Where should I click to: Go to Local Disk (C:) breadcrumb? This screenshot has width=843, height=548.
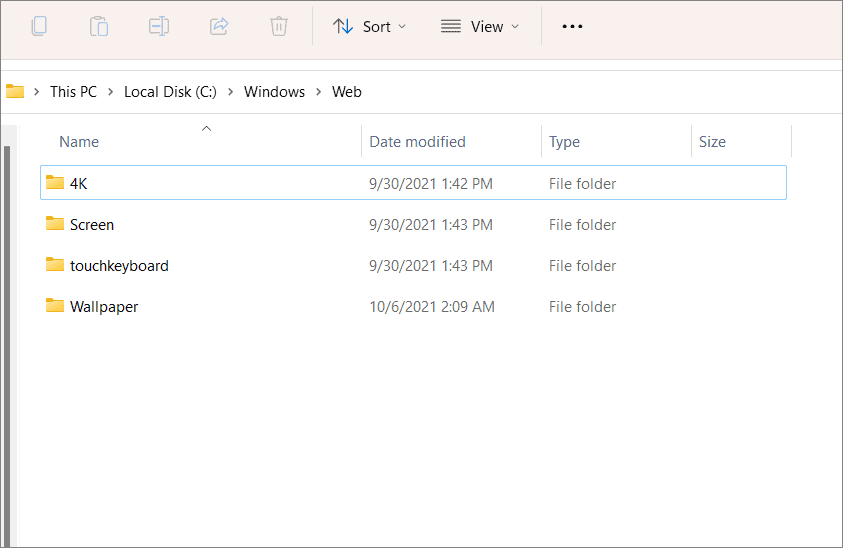pos(170,92)
